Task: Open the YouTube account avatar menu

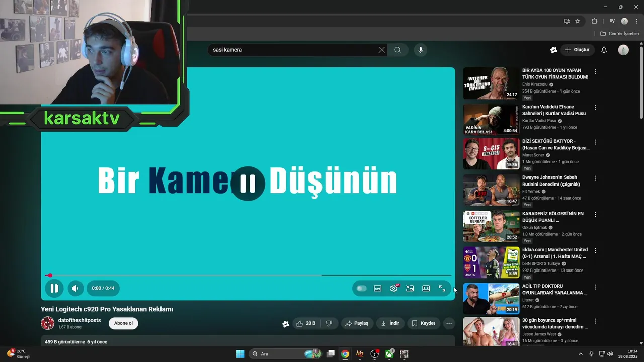Action: click(623, 50)
